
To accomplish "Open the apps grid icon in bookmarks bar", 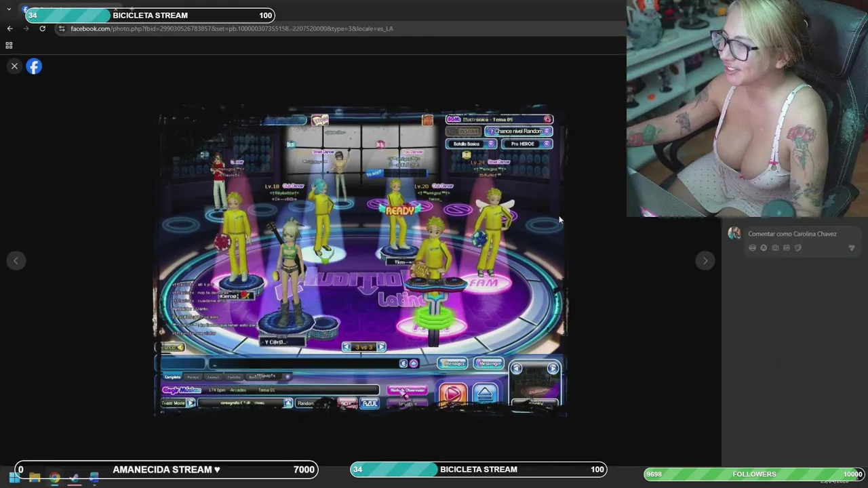I will pyautogui.click(x=9, y=45).
